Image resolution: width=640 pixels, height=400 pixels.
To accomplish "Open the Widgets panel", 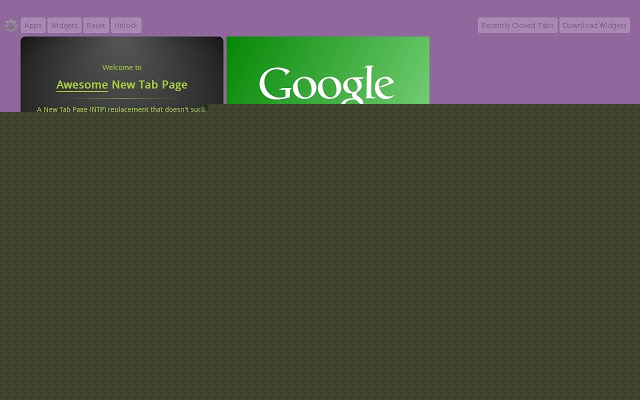I will pos(64,25).
